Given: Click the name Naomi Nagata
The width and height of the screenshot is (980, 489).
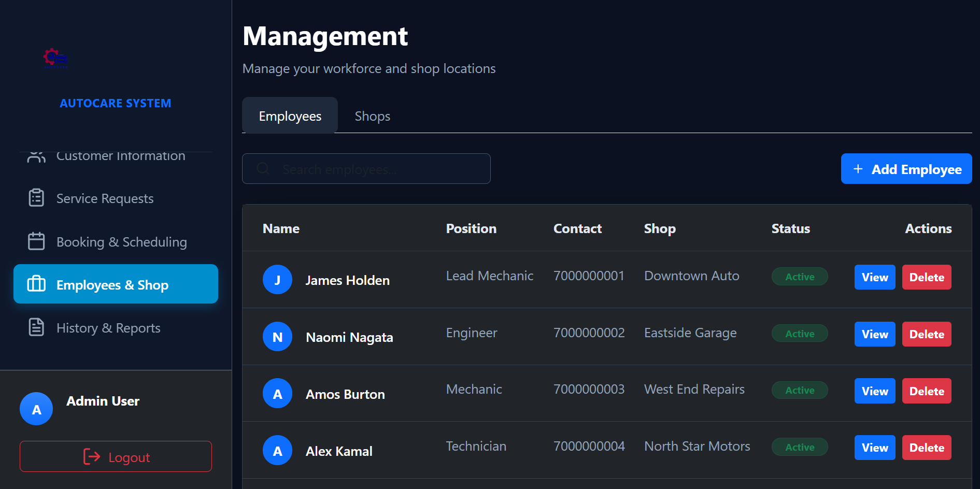Looking at the screenshot, I should pyautogui.click(x=349, y=337).
